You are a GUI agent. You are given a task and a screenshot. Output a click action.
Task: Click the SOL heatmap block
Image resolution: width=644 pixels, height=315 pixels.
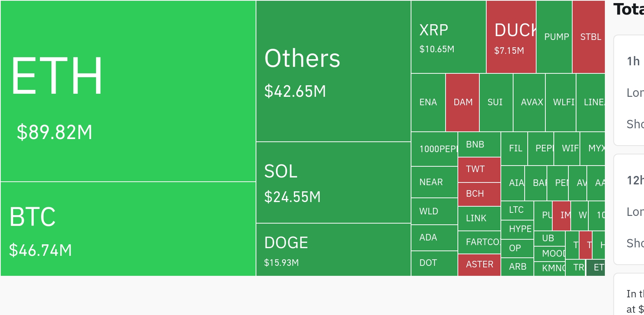[333, 183]
